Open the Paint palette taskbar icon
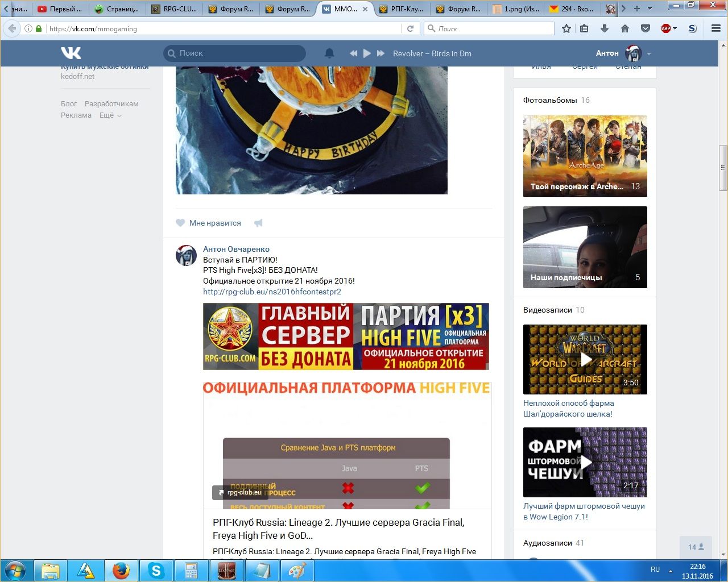728x582 pixels. pos(297,571)
